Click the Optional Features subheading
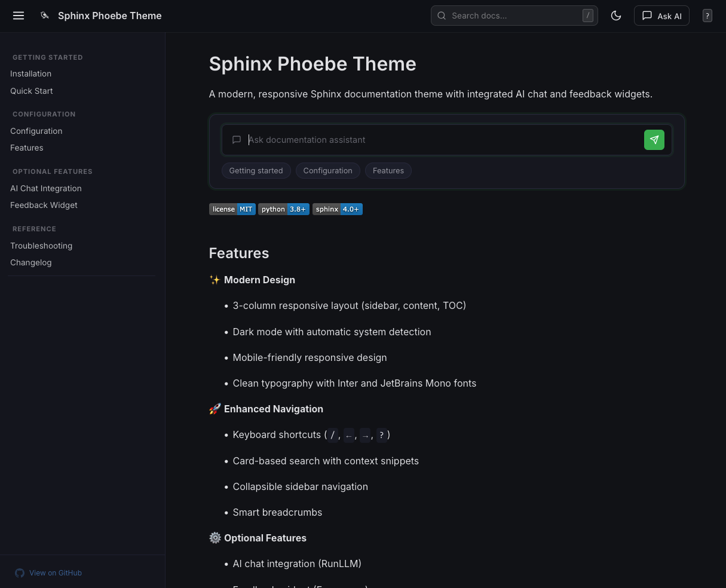726x588 pixels. [265, 538]
